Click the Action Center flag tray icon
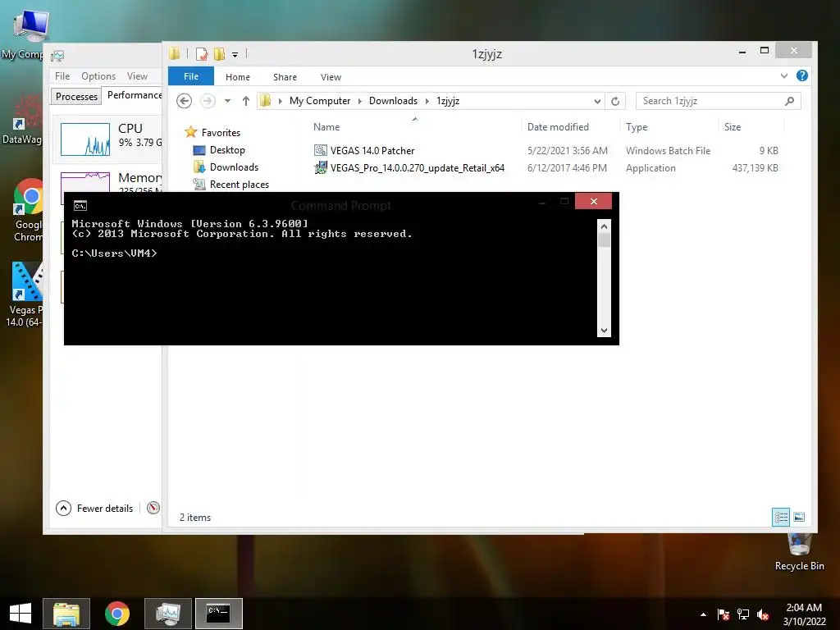Image resolution: width=840 pixels, height=630 pixels. (x=724, y=614)
